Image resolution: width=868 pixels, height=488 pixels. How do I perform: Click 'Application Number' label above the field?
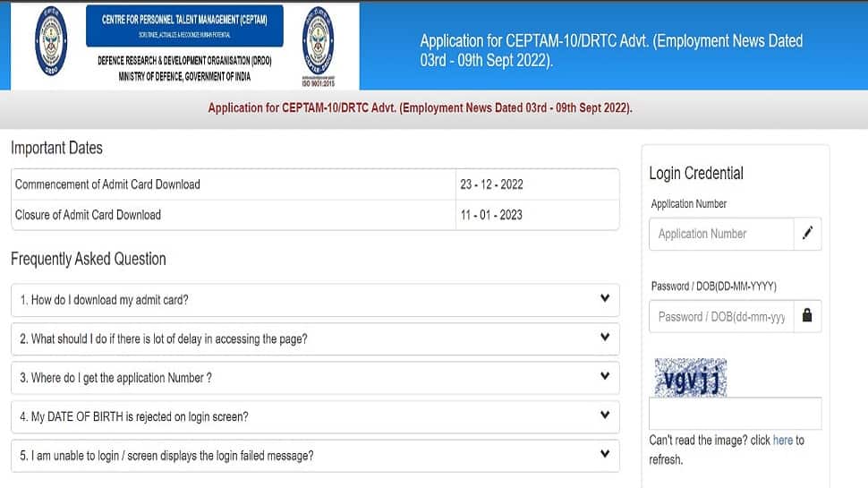[x=689, y=204]
